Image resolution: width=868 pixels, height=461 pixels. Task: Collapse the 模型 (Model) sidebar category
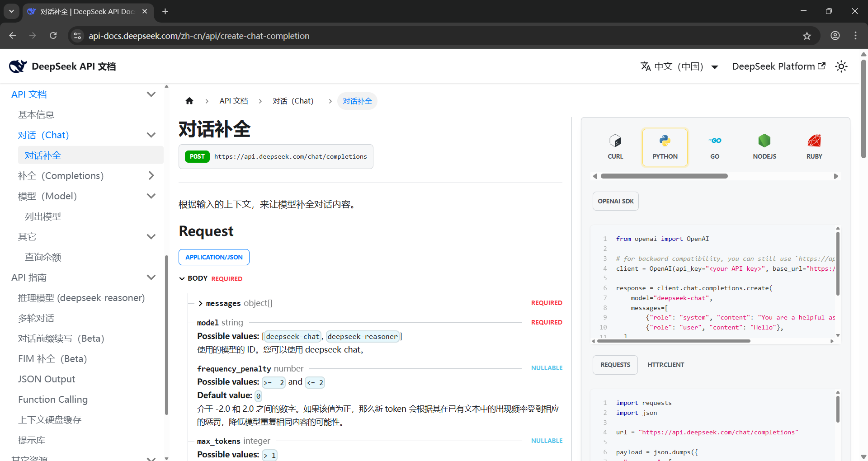pyautogui.click(x=151, y=196)
